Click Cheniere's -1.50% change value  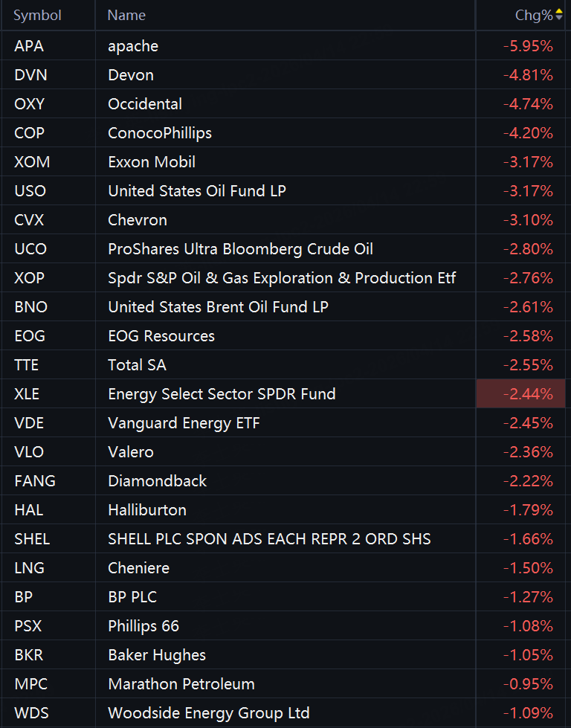[528, 568]
